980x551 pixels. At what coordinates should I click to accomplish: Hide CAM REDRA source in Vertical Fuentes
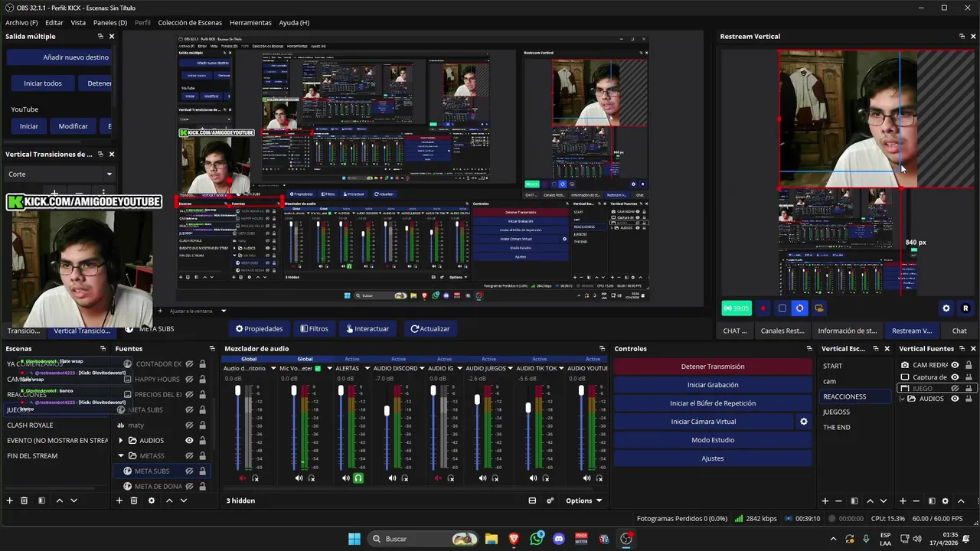tap(955, 365)
